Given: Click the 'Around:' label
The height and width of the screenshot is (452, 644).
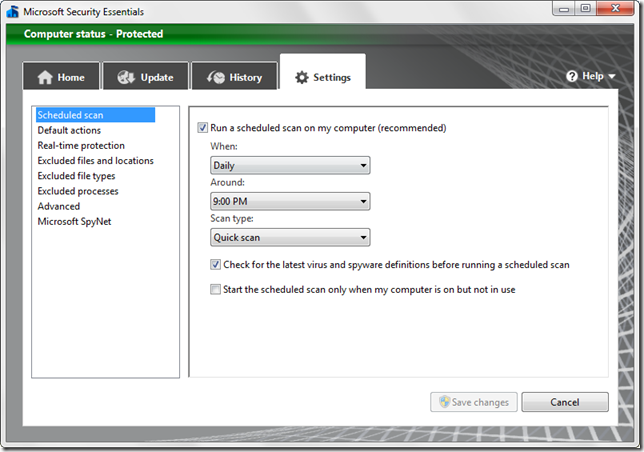Looking at the screenshot, I should [x=228, y=182].
